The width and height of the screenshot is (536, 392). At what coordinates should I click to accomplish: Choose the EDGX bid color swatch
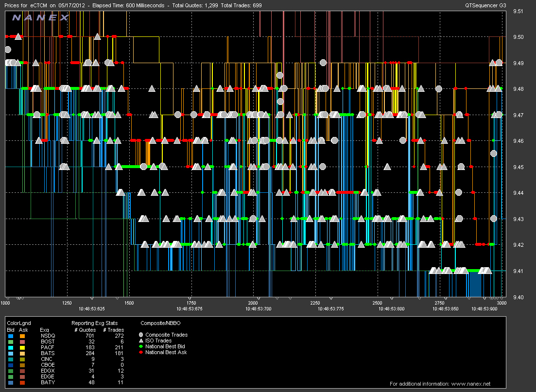coord(11,371)
